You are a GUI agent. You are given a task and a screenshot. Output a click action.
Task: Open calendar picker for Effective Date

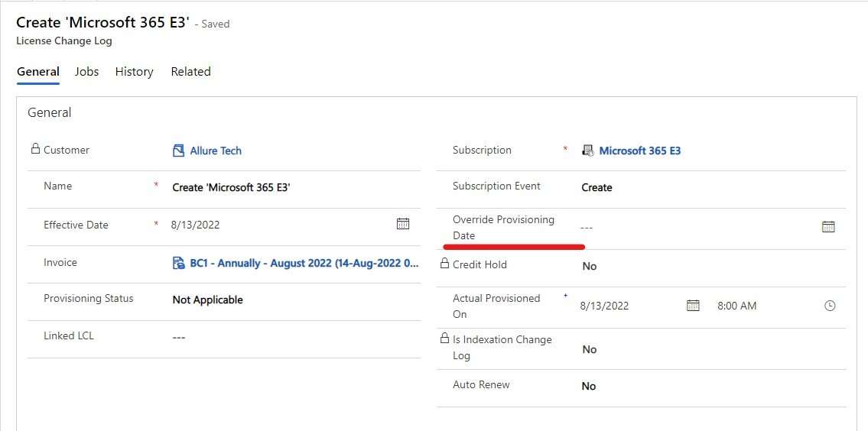tap(403, 223)
